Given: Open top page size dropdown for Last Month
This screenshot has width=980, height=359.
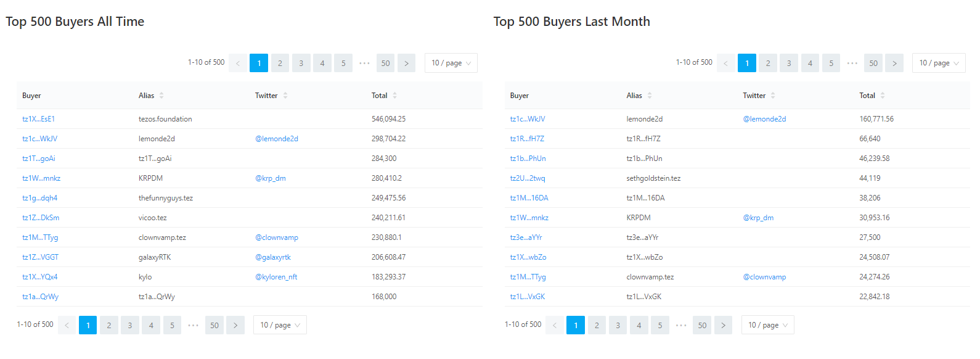Looking at the screenshot, I should pyautogui.click(x=939, y=63).
